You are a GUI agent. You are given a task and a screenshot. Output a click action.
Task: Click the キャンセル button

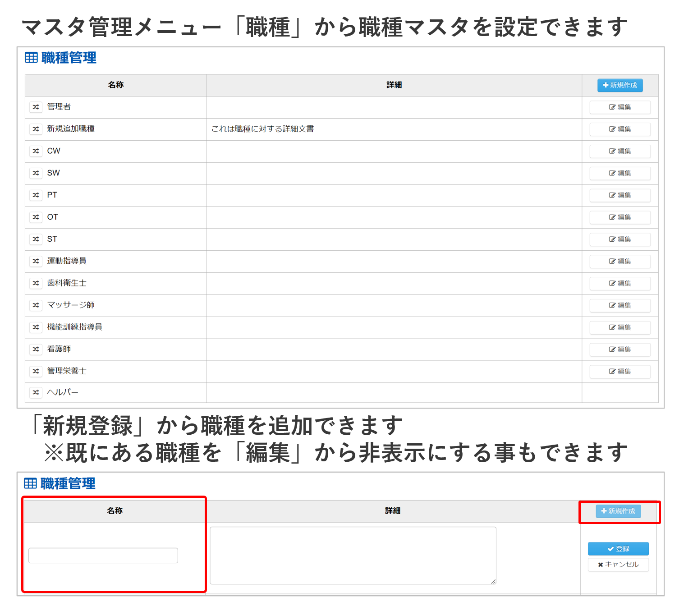pyautogui.click(x=618, y=565)
